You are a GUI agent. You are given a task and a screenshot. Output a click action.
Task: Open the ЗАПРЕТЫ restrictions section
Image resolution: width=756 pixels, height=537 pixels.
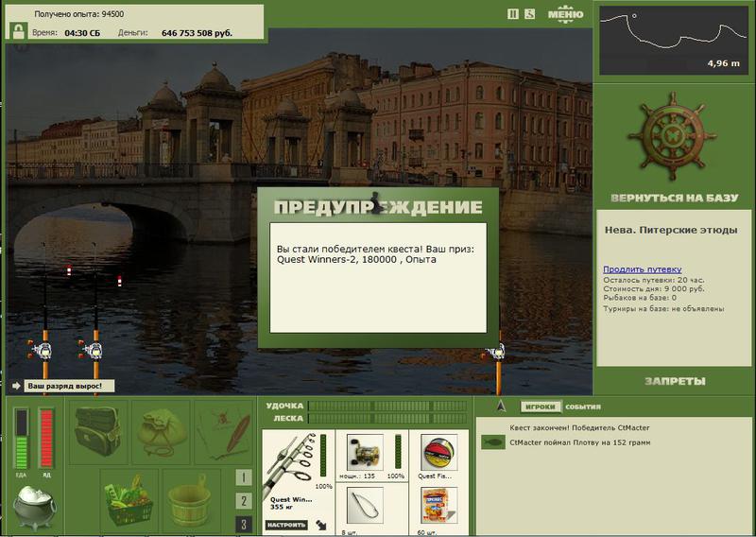coord(675,381)
